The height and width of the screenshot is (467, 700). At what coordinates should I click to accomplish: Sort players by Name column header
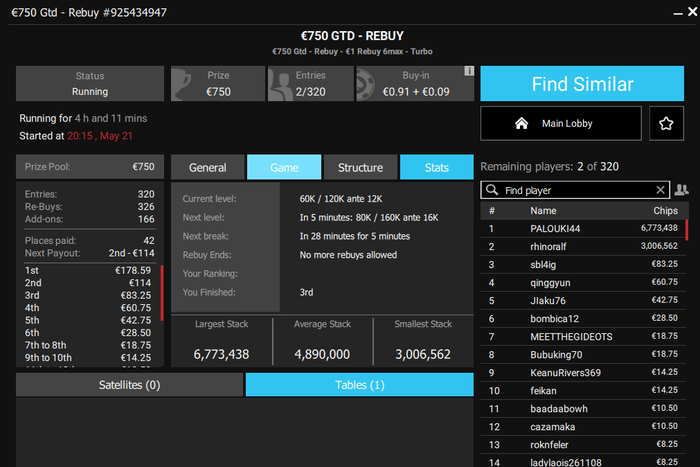click(x=543, y=211)
